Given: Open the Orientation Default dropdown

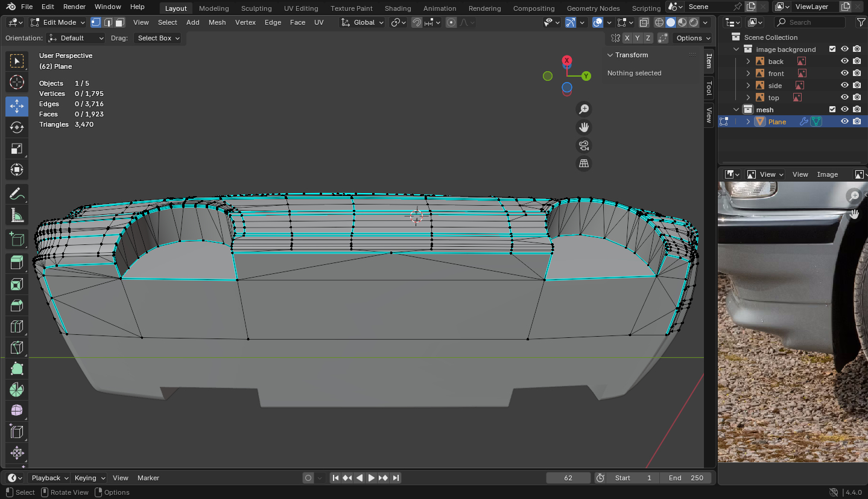Looking at the screenshot, I should [76, 38].
